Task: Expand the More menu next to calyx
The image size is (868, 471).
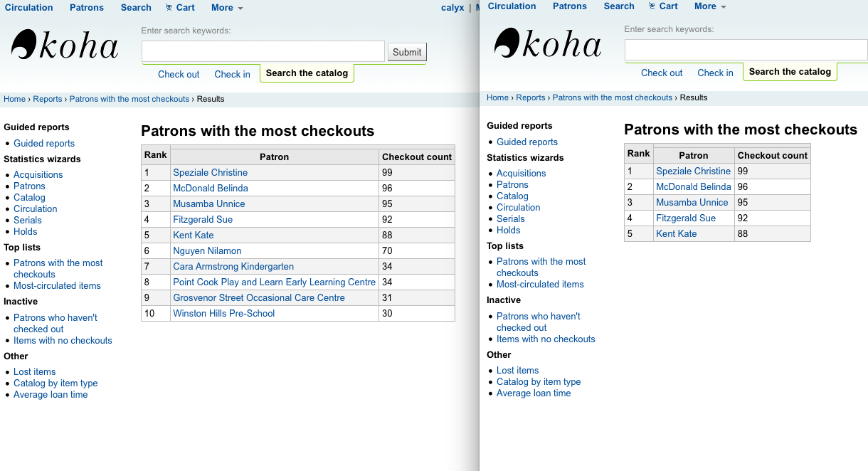Action: 227,8
